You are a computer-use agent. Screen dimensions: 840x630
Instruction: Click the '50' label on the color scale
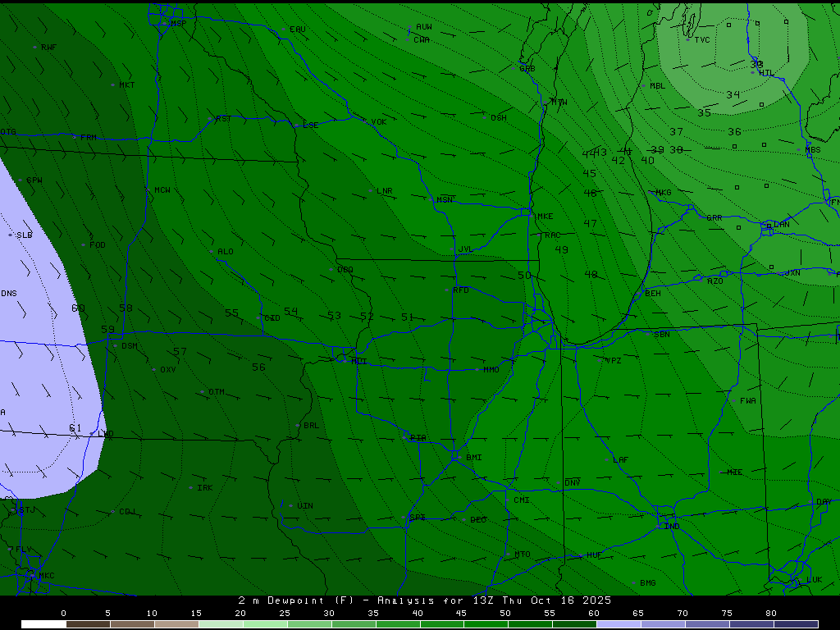(505, 614)
